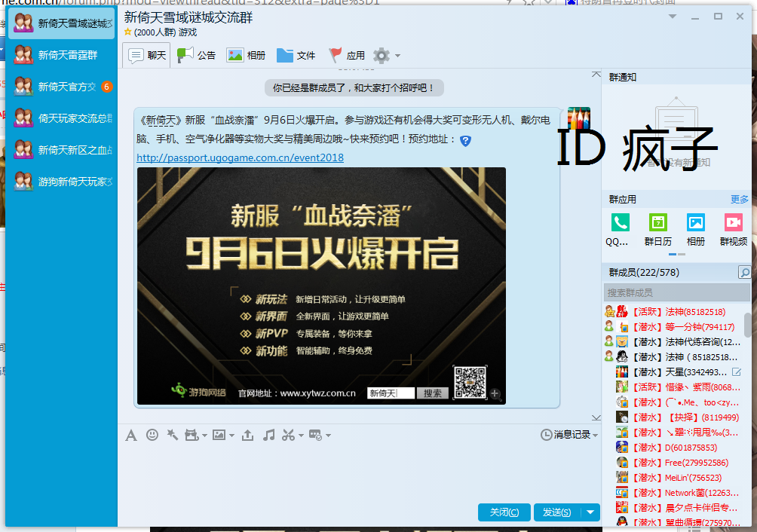The width and height of the screenshot is (757, 532).
Task: Expand the screenshot scissors dropdown arrow
Action: click(x=301, y=436)
